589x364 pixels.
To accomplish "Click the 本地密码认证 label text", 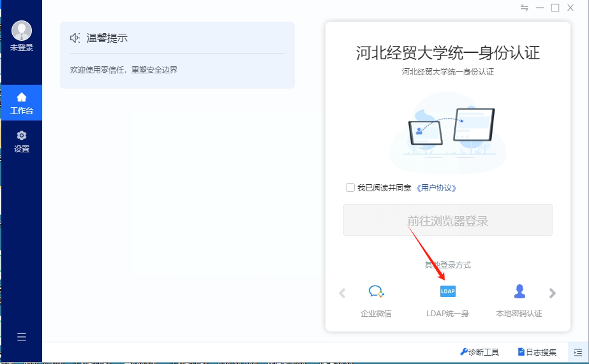I will tap(519, 314).
